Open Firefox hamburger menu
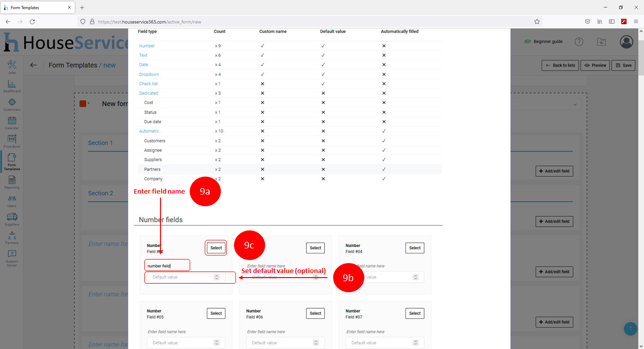Viewport: 644px width, 349px height. [x=635, y=22]
